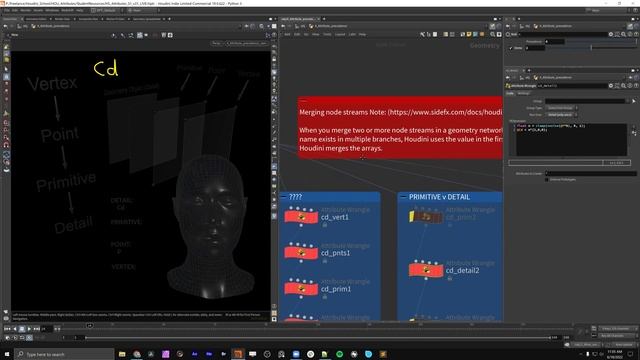Stop playback in the playbar

coord(22,329)
